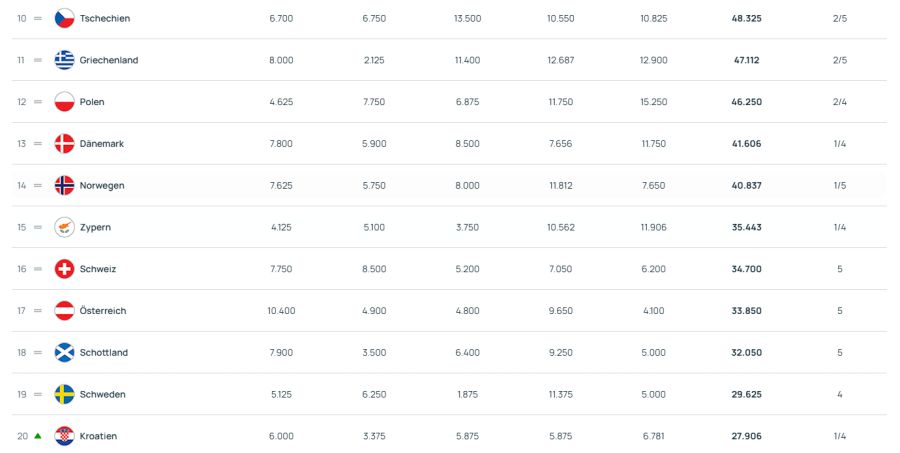The image size is (900, 453).
Task: Click Polen's total score 46.250
Action: [746, 102]
